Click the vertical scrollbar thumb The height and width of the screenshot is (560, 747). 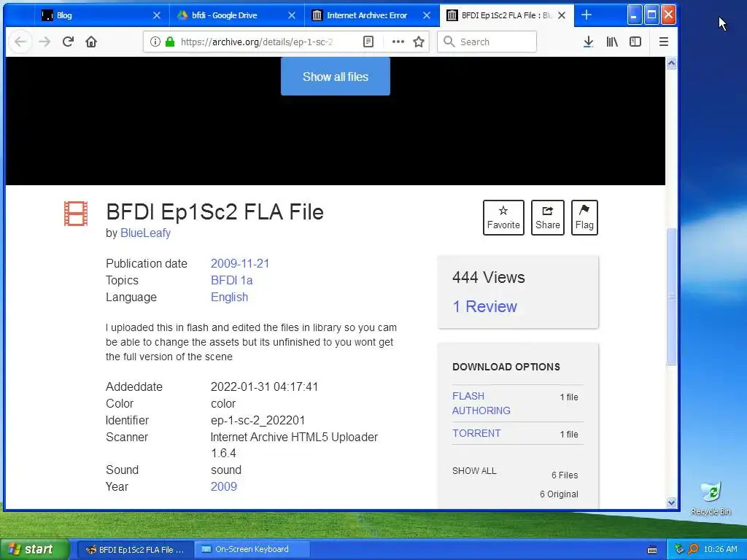click(671, 296)
